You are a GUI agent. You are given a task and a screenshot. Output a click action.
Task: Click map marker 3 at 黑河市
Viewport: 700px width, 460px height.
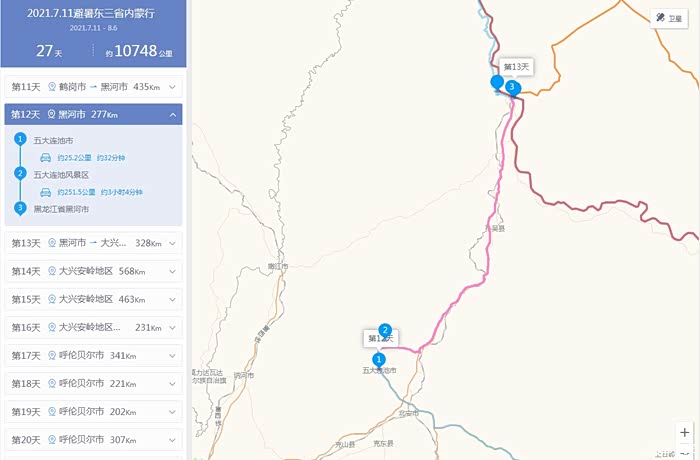(512, 88)
